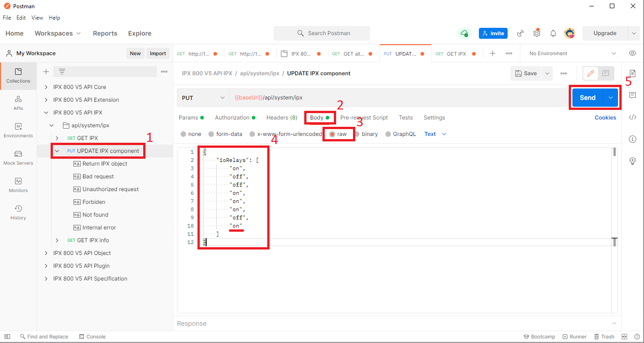The height and width of the screenshot is (343, 644).
Task: Open the No Environment dropdown
Action: 572,53
